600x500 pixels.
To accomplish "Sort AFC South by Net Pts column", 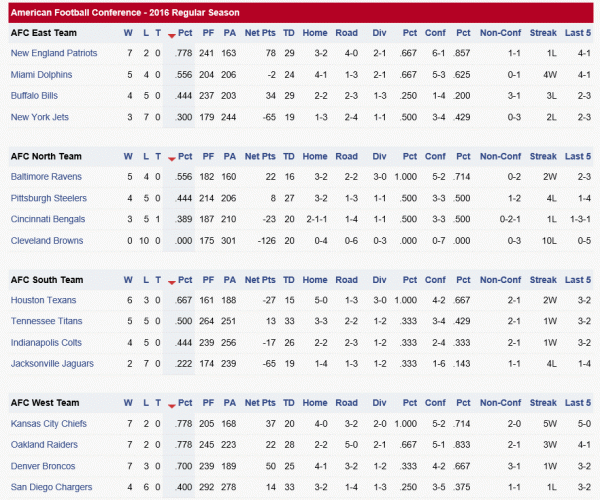I will click(260, 280).
